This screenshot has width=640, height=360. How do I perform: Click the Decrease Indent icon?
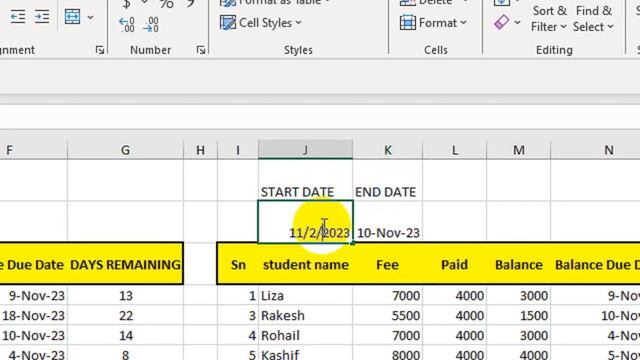click(18, 17)
